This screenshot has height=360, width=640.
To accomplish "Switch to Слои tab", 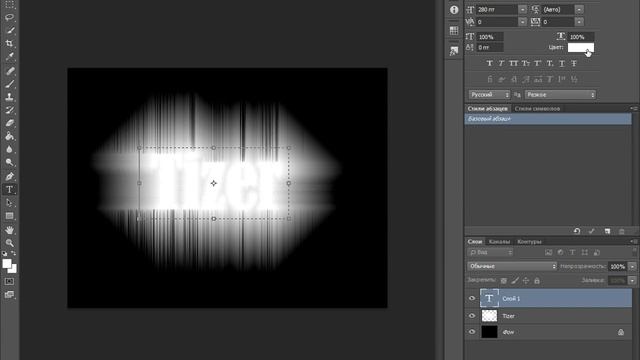I will tap(475, 242).
